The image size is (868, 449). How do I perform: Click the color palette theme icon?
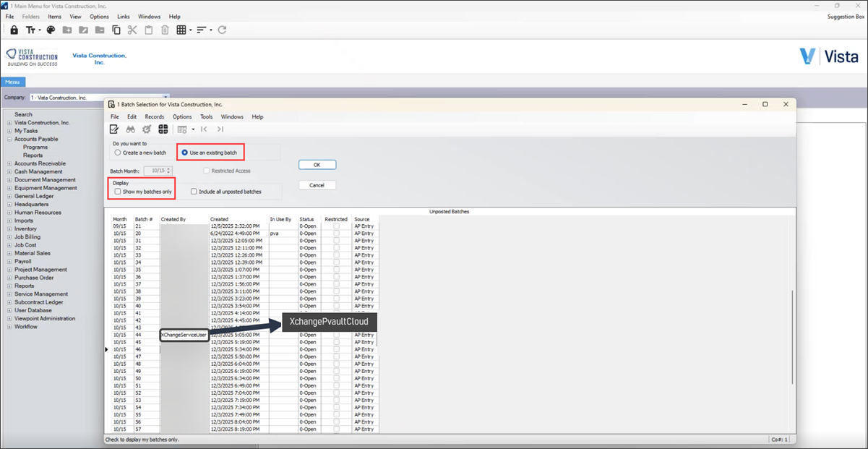[51, 30]
